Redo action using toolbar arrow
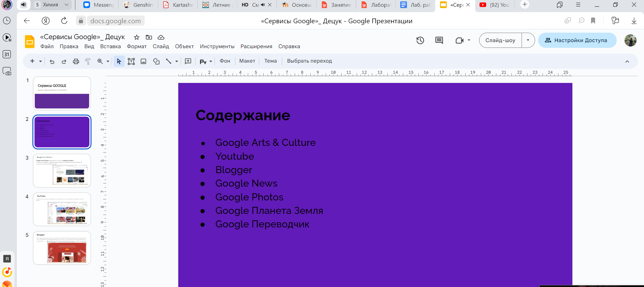This screenshot has width=644, height=287. 64,61
